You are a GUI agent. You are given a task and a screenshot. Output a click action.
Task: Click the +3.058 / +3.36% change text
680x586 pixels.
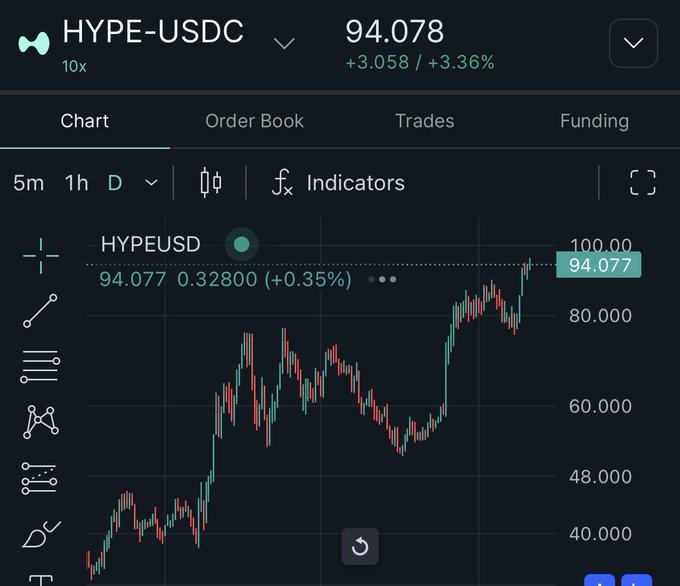[420, 62]
